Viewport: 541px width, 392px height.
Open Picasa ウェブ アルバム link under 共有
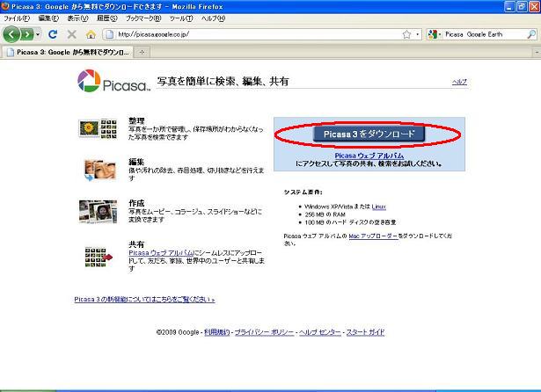tap(161, 253)
